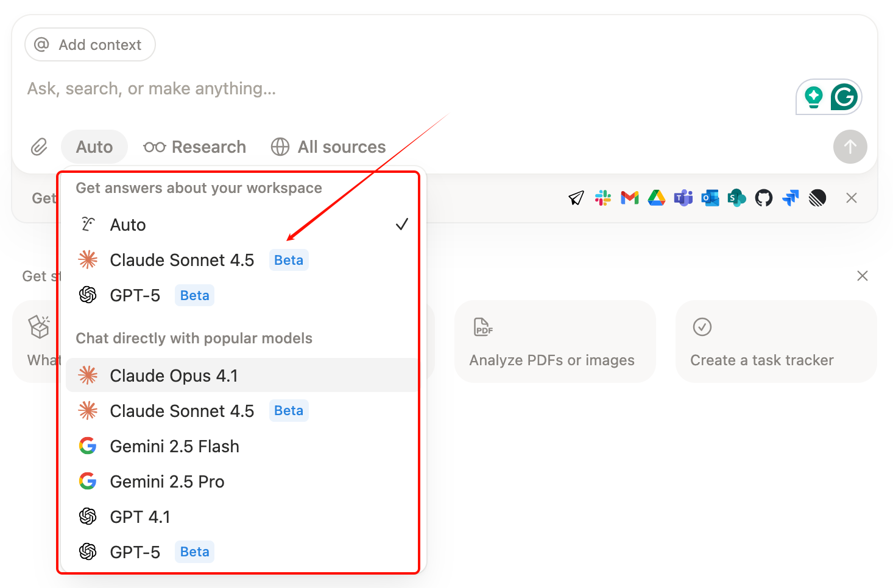Click the paperclip attach file icon
This screenshot has height=588, width=893.
point(39,147)
